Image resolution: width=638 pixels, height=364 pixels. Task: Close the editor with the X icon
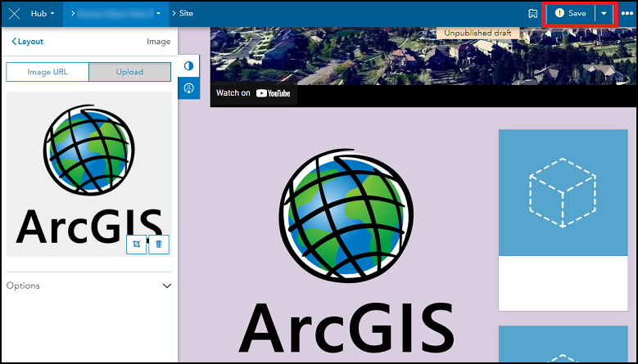[14, 14]
